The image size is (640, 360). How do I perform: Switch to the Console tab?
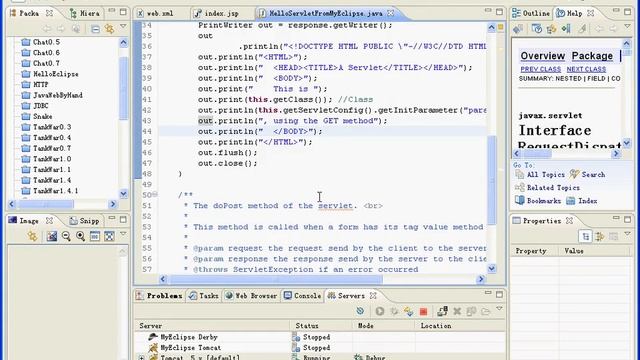[302, 296]
